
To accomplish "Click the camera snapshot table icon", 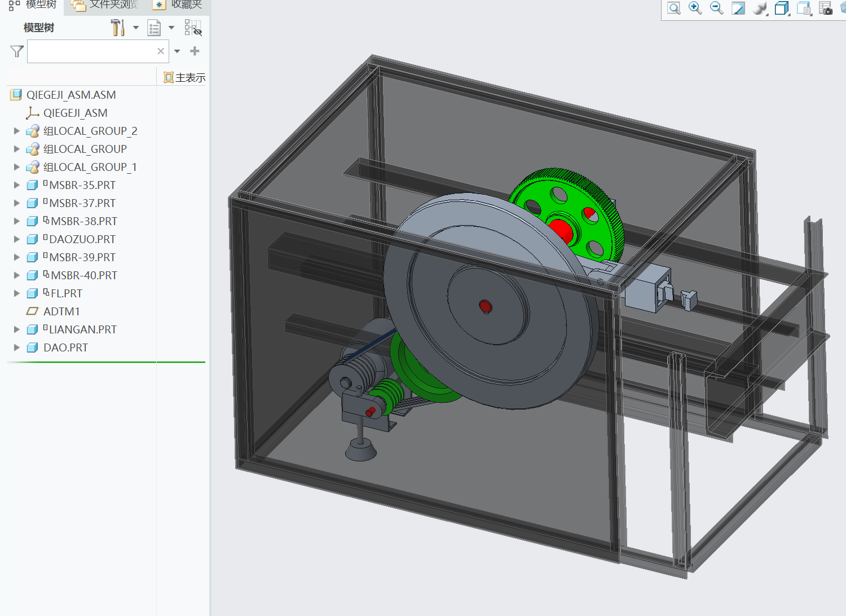I will pyautogui.click(x=825, y=8).
